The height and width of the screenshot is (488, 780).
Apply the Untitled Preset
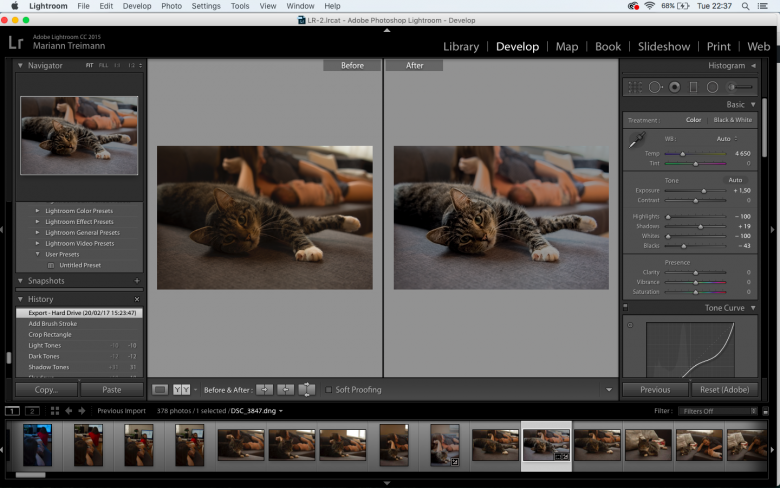80,265
